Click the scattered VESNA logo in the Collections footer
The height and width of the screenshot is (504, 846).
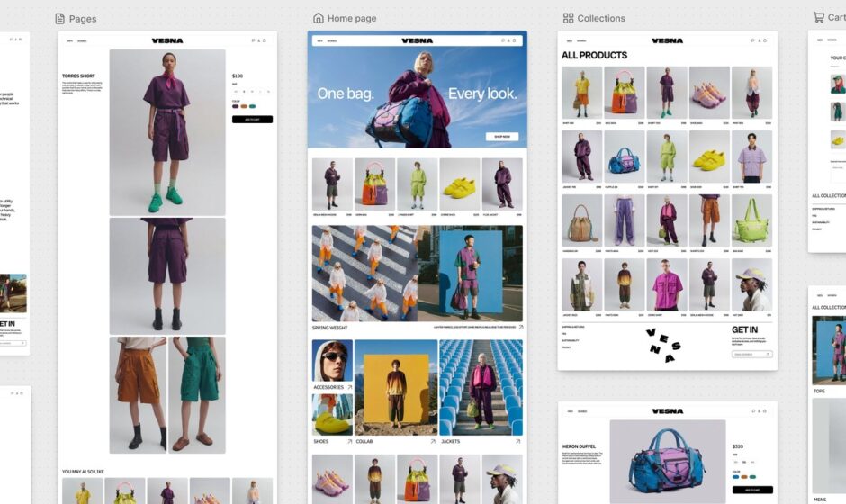[x=663, y=346]
